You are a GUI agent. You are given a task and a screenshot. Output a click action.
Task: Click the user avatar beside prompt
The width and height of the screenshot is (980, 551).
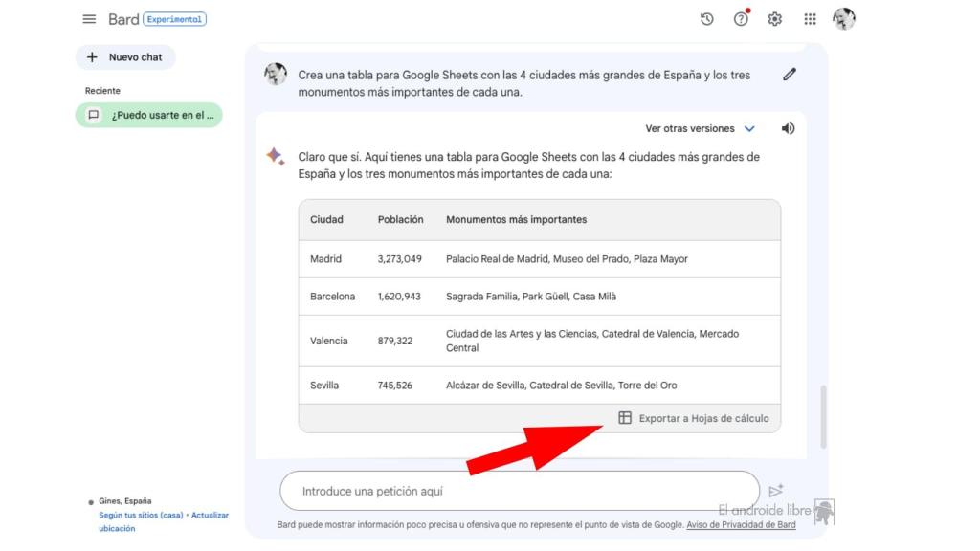[276, 74]
